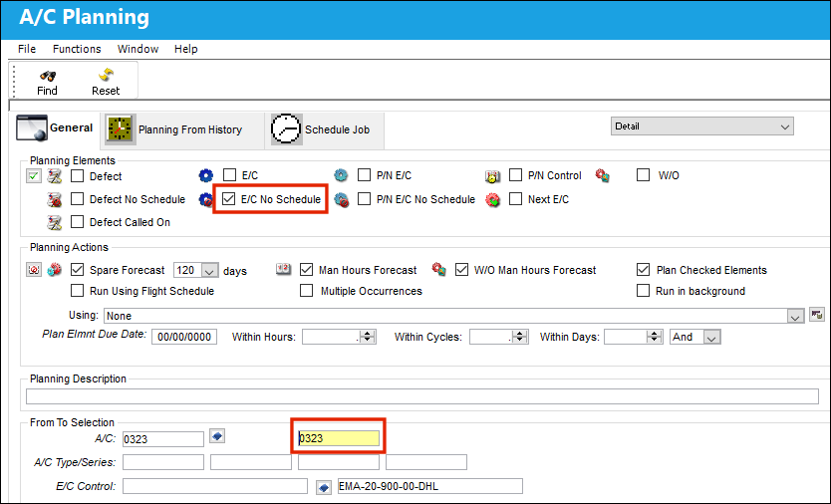Enable Multiple Occurrences checkbox

point(306,291)
